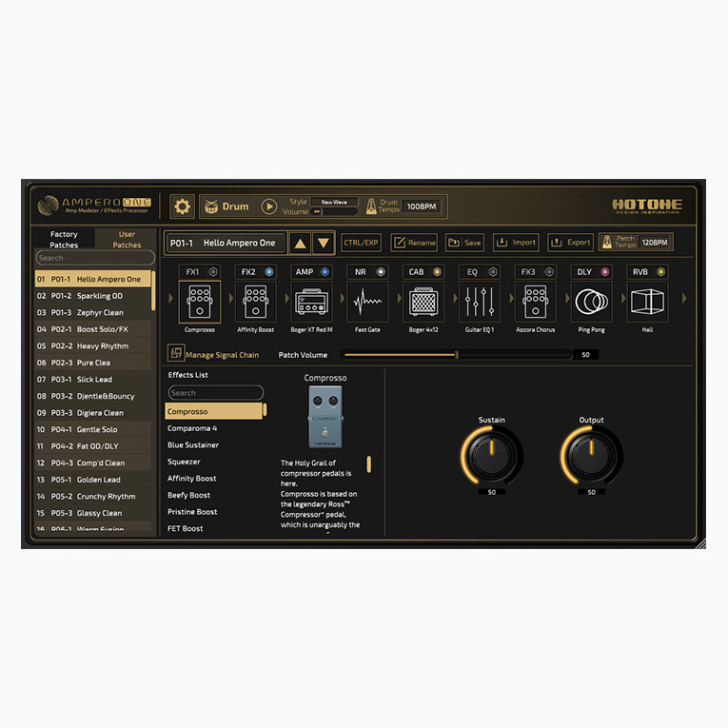Open the settings gear icon
This screenshot has height=728, width=728.
coord(182,207)
